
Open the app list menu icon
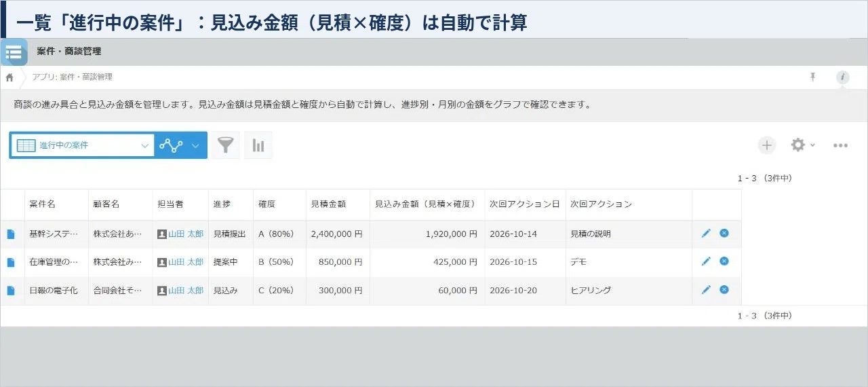pyautogui.click(x=14, y=52)
